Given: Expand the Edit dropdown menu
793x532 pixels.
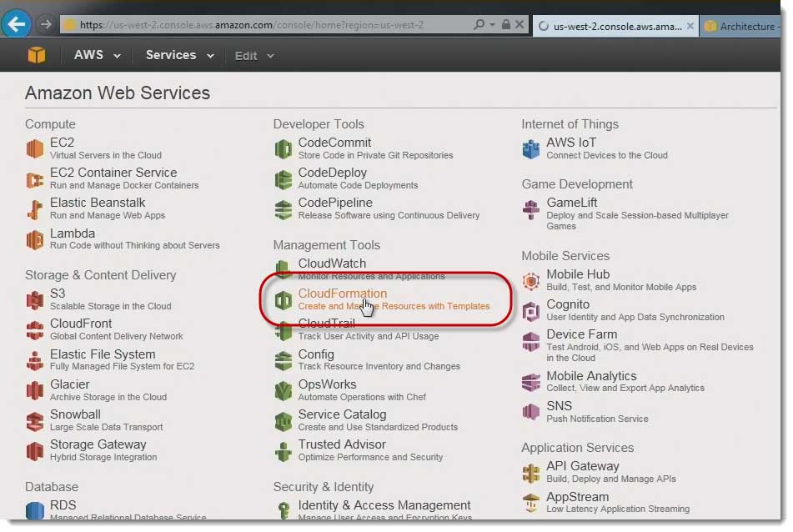Looking at the screenshot, I should [x=253, y=56].
